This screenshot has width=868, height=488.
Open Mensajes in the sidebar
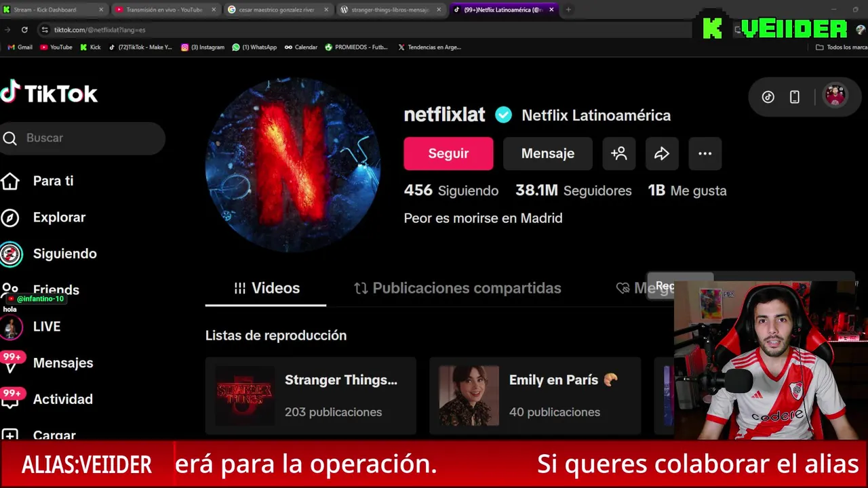pyautogui.click(x=62, y=363)
